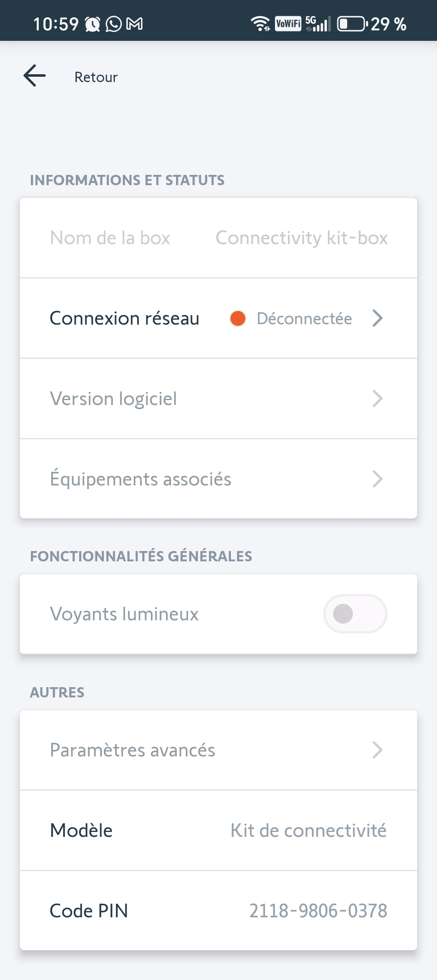Tap the Retour label

(x=96, y=77)
